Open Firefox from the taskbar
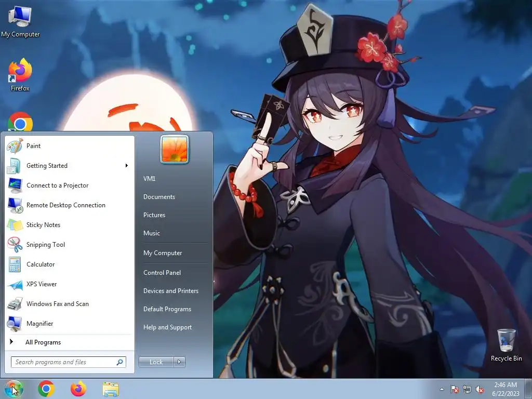 click(78, 389)
